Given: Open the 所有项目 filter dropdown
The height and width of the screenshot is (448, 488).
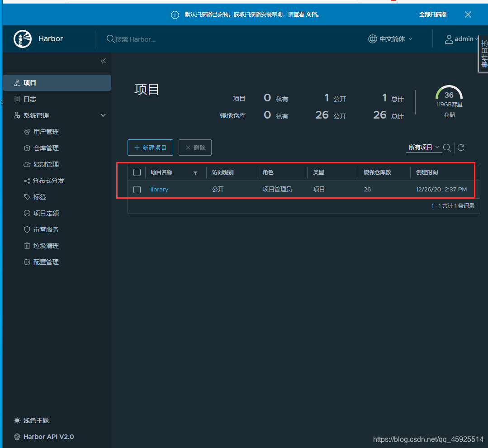Looking at the screenshot, I should [424, 147].
